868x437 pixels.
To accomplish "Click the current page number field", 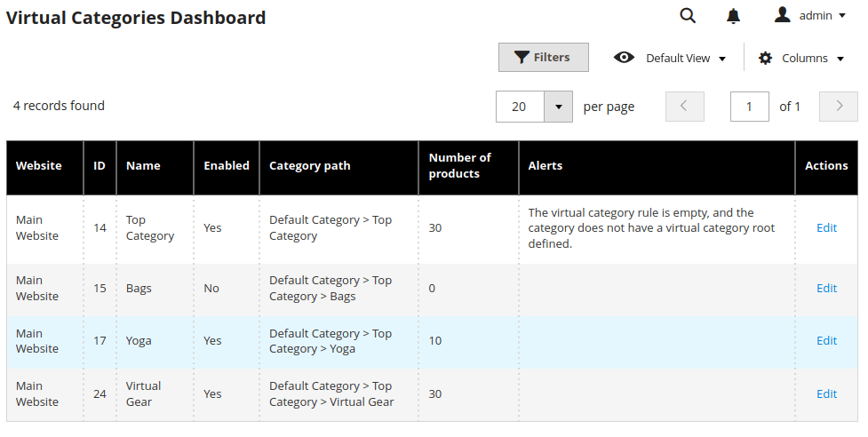I will point(749,107).
